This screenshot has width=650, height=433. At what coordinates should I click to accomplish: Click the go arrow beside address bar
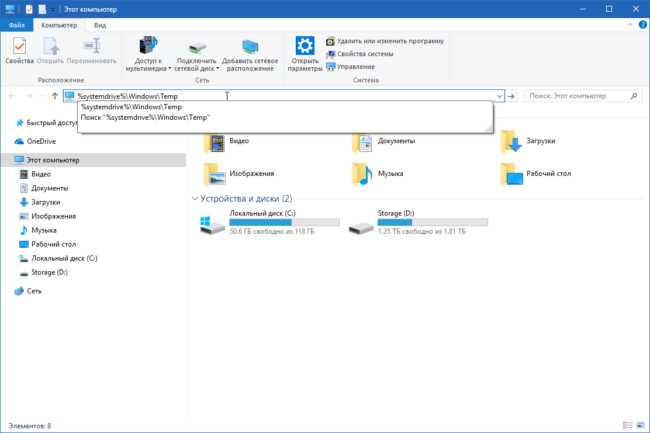coord(511,96)
